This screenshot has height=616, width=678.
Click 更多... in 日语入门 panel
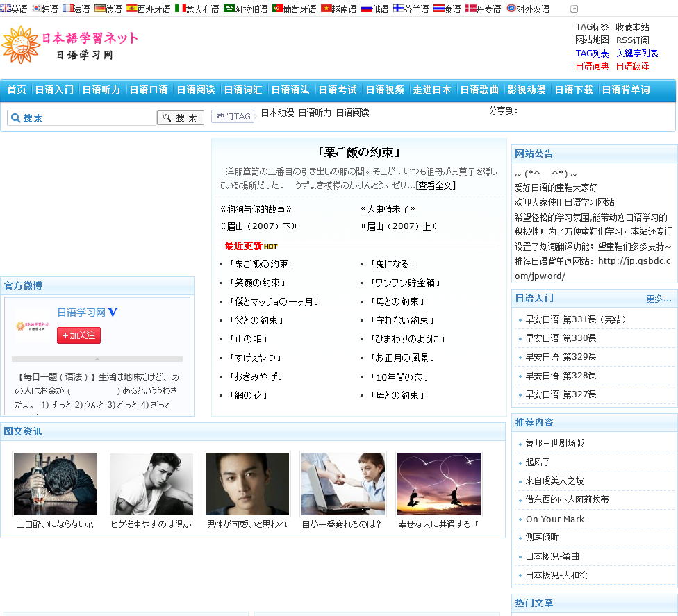pos(659,299)
